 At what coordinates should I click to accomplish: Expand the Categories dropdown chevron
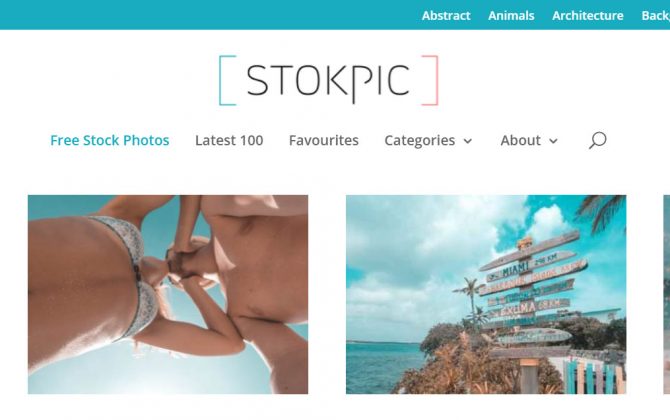coord(468,141)
